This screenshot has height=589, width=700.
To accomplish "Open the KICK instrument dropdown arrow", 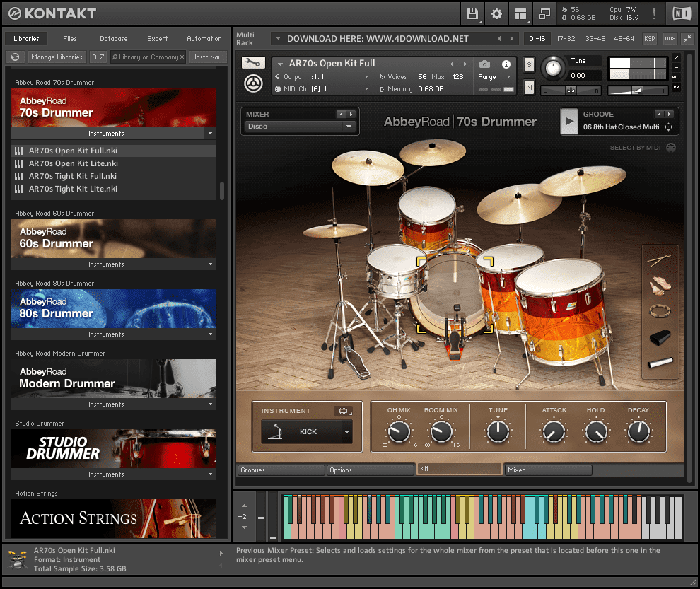I will (346, 432).
